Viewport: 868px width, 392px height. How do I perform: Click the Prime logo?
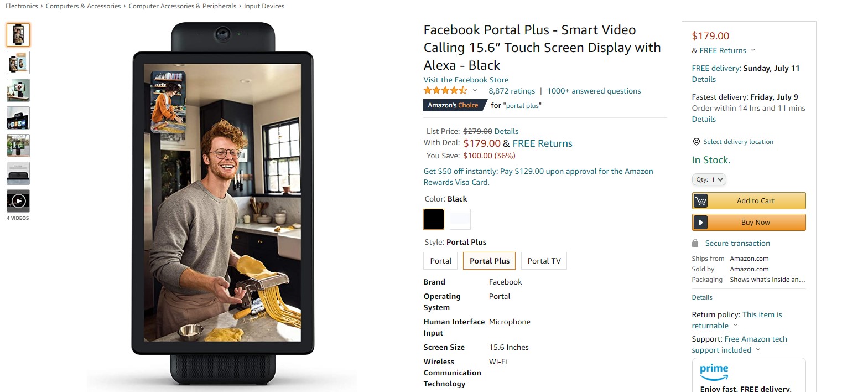(714, 372)
